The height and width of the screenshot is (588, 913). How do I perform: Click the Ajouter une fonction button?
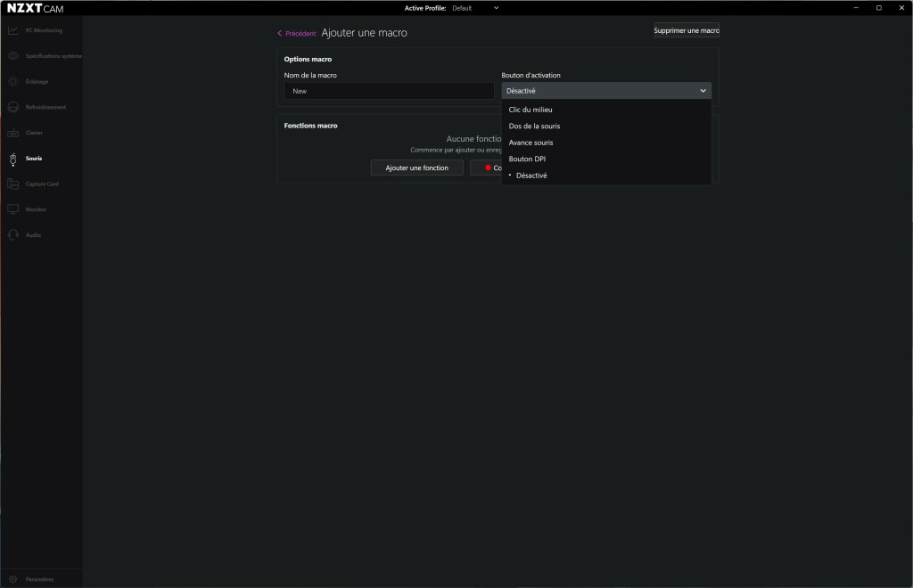point(415,167)
